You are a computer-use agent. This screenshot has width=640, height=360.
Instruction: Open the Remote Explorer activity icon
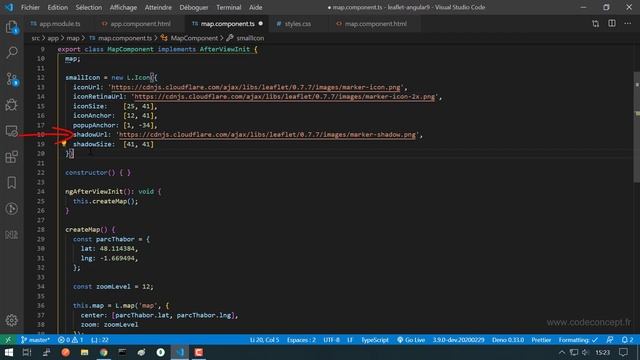pyautogui.click(x=11, y=131)
